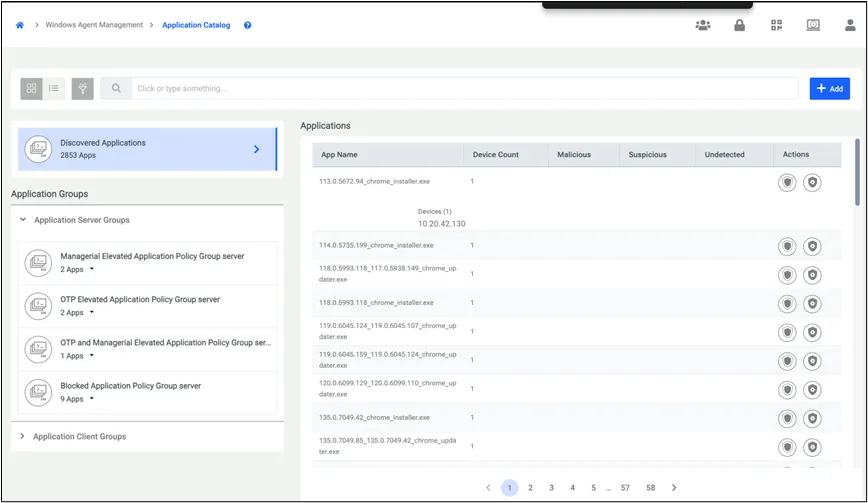Collapse Application Server Groups section
Screen dimensions: 868x503
pyautogui.click(x=23, y=220)
